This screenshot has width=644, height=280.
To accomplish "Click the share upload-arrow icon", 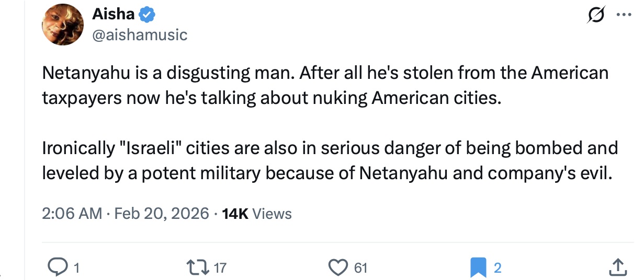I will tap(618, 267).
